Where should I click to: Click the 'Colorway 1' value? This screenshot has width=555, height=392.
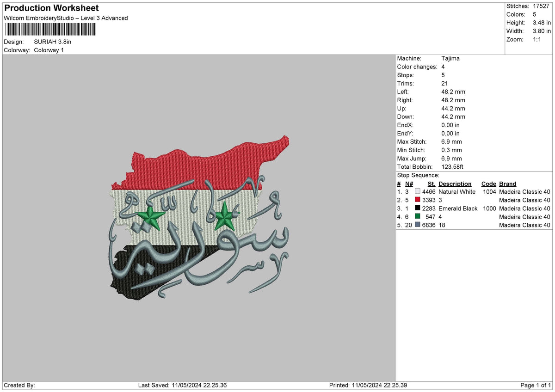(x=49, y=50)
